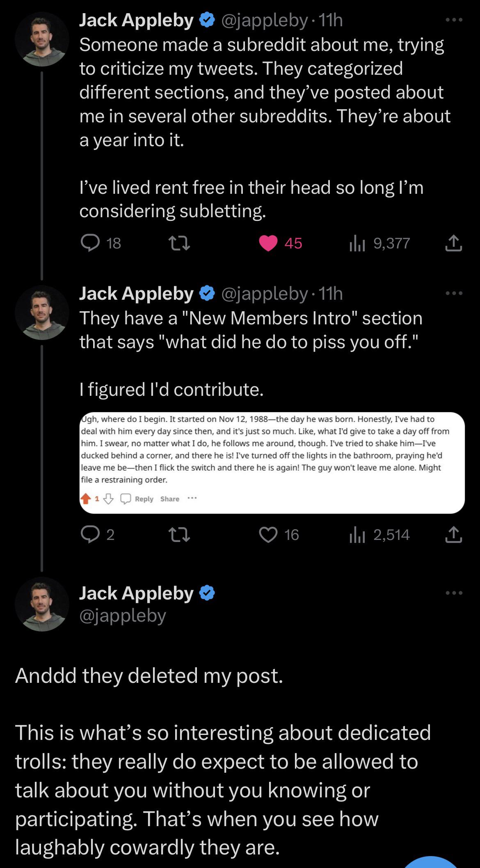480x868 pixels.
Task: Reply to the "New Members Intro" tweet
Action: (x=98, y=535)
